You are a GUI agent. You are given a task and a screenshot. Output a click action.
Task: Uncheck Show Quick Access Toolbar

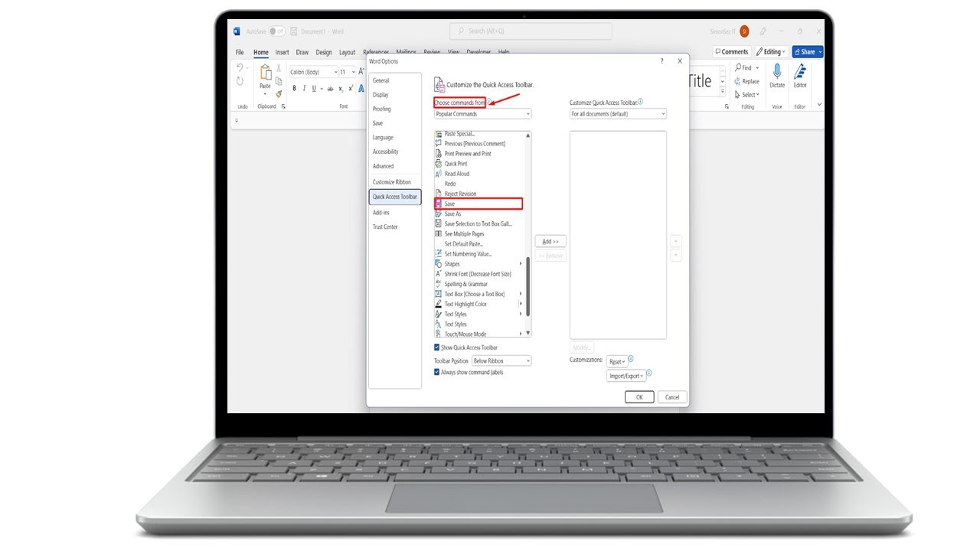tap(437, 347)
